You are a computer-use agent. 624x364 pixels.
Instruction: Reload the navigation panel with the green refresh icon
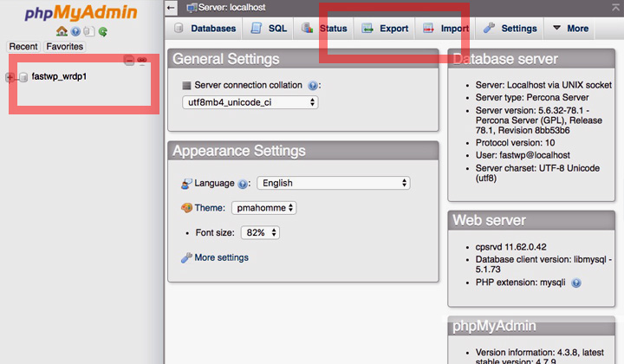tap(102, 31)
